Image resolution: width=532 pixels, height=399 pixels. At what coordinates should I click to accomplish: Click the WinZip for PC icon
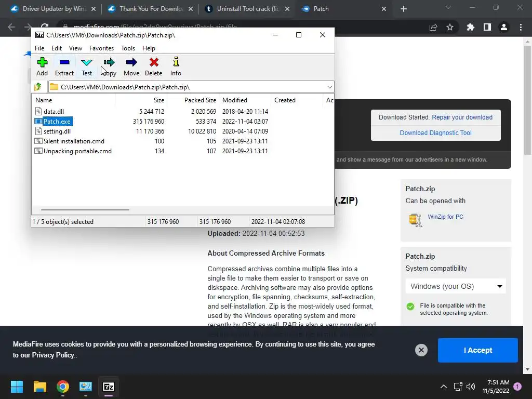[415, 220]
